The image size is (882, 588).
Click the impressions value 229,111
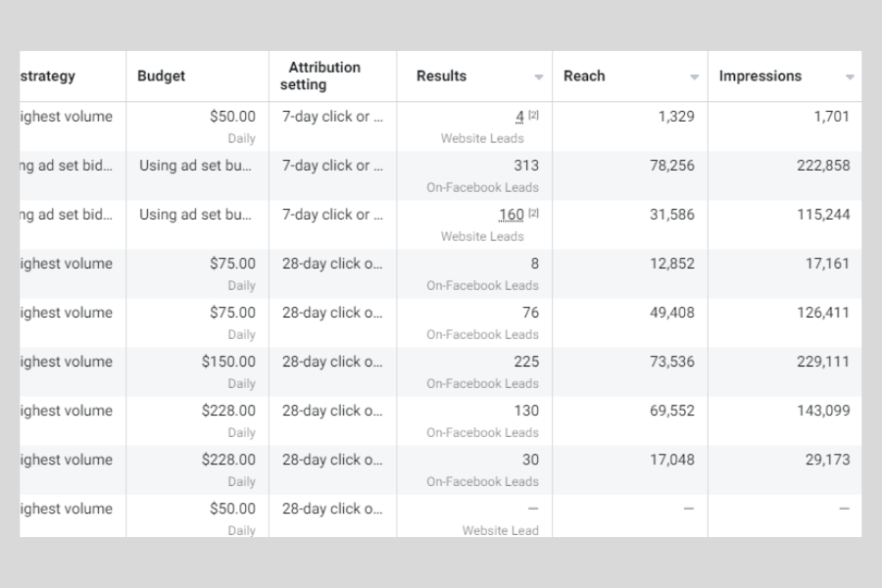pyautogui.click(x=823, y=362)
